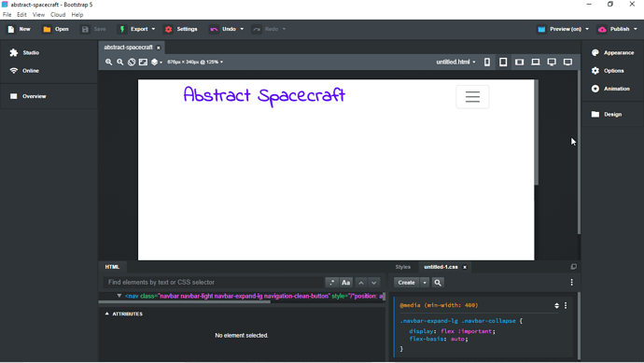Viewport: 644px width, 363px height.
Task: Open the untitled.html page dropdown
Action: coord(455,62)
